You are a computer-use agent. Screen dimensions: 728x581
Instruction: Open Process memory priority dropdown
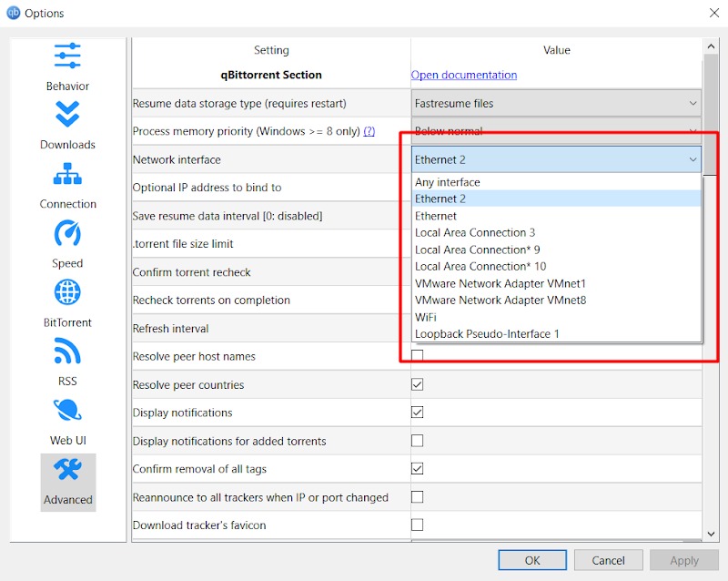tap(556, 131)
